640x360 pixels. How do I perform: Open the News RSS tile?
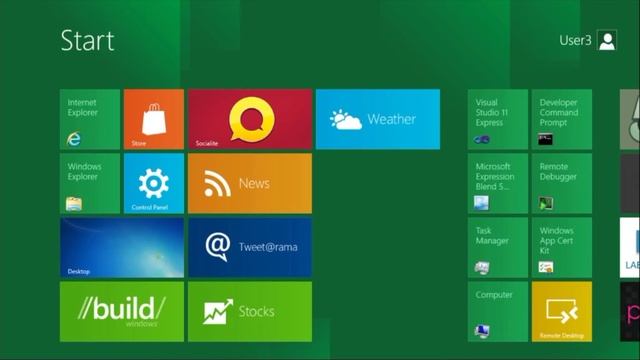click(250, 183)
